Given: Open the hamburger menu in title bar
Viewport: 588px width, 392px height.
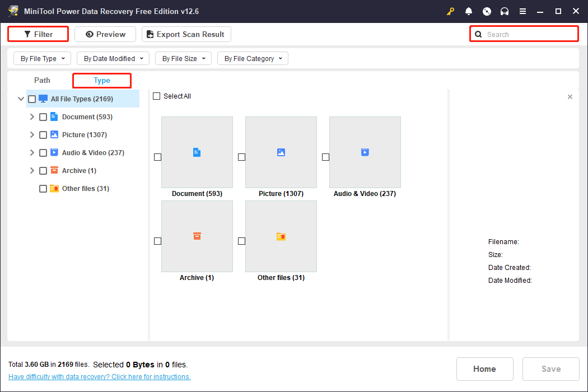Looking at the screenshot, I should click(522, 11).
